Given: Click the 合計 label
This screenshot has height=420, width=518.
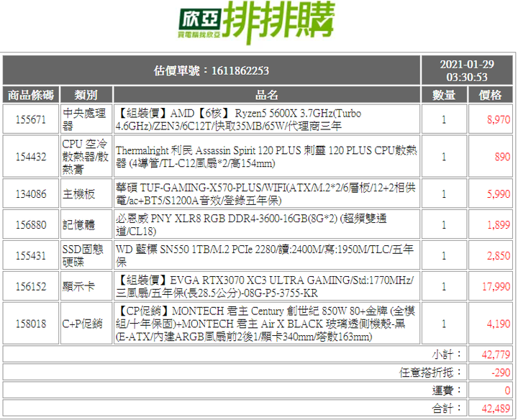Looking at the screenshot, I should (x=447, y=408).
